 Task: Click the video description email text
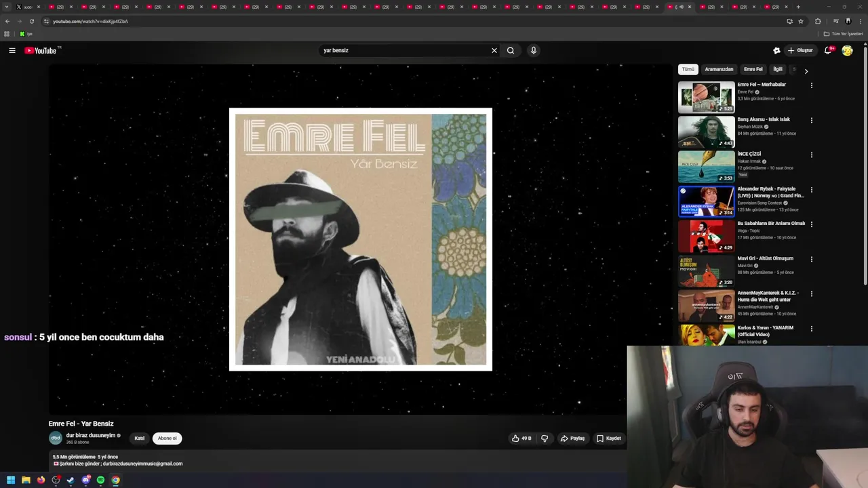point(142,464)
